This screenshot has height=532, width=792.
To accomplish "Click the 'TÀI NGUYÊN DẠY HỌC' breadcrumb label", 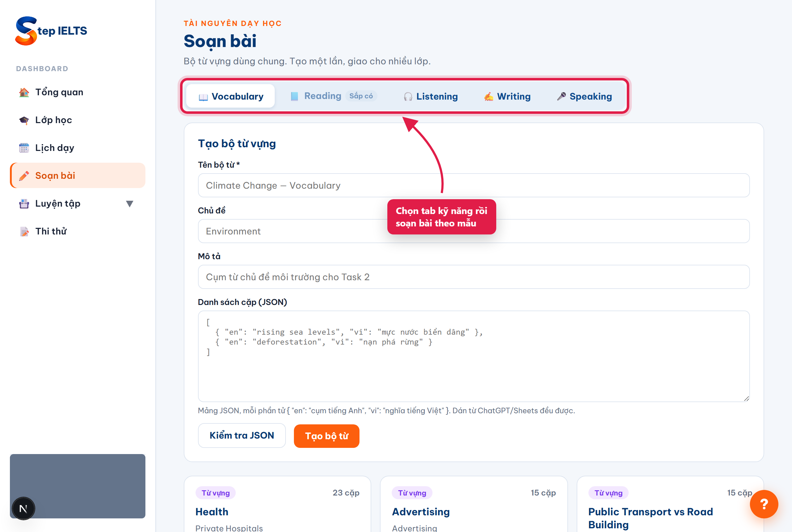I will [x=233, y=24].
